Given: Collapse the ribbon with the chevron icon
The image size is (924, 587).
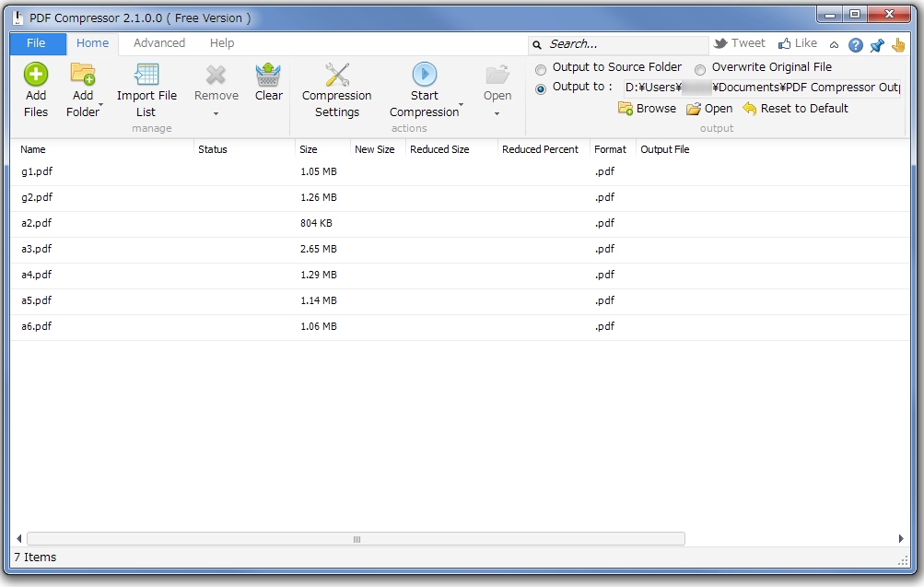Looking at the screenshot, I should point(834,43).
